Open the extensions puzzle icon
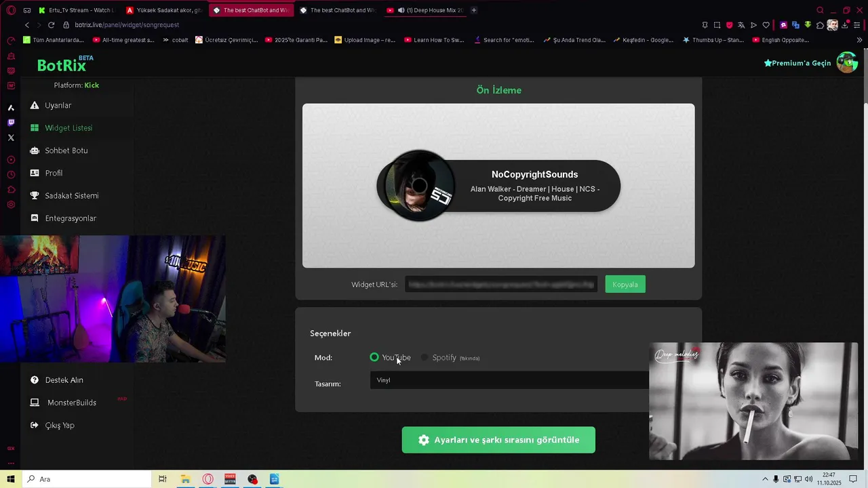The height and width of the screenshot is (488, 868). pos(820,25)
